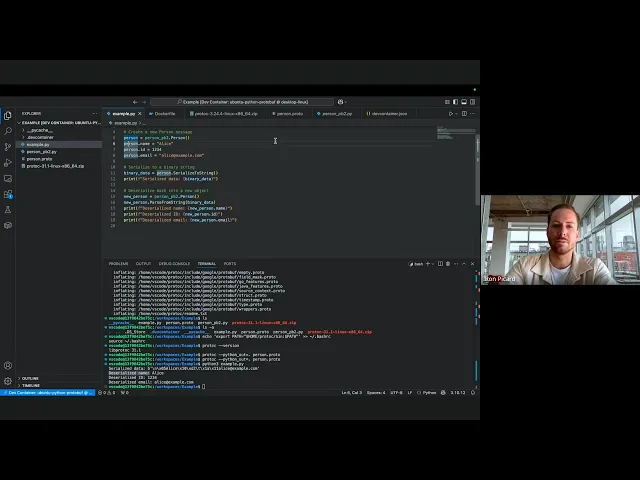Split the editor to the right
The width and height of the screenshot is (640, 480).
pyautogui.click(x=464, y=114)
